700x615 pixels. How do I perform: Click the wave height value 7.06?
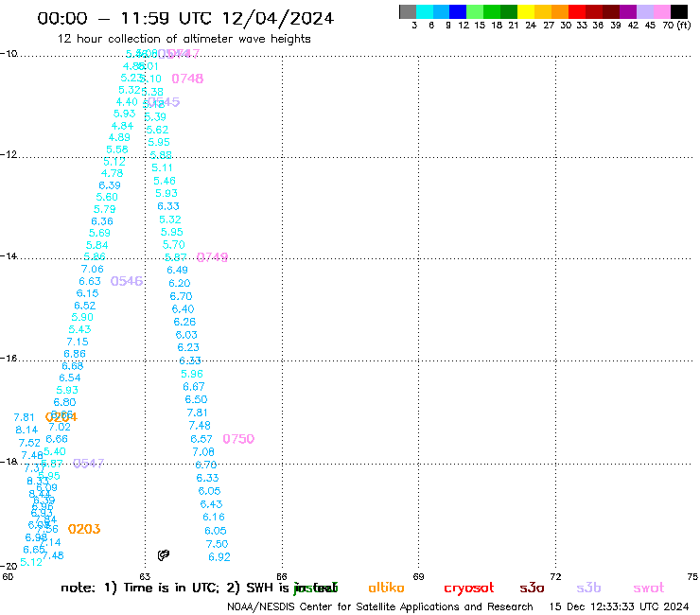coord(93,269)
